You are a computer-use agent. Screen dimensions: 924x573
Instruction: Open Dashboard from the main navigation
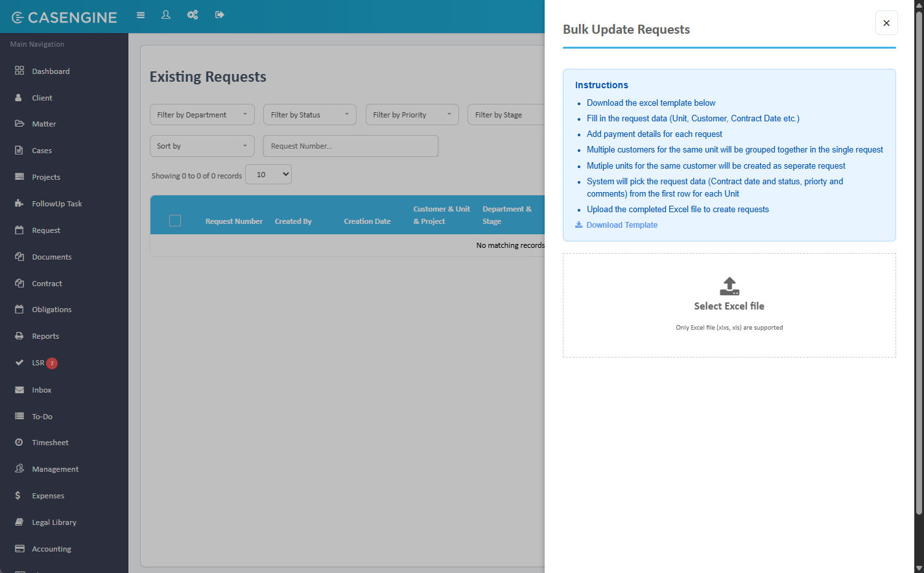(x=51, y=71)
